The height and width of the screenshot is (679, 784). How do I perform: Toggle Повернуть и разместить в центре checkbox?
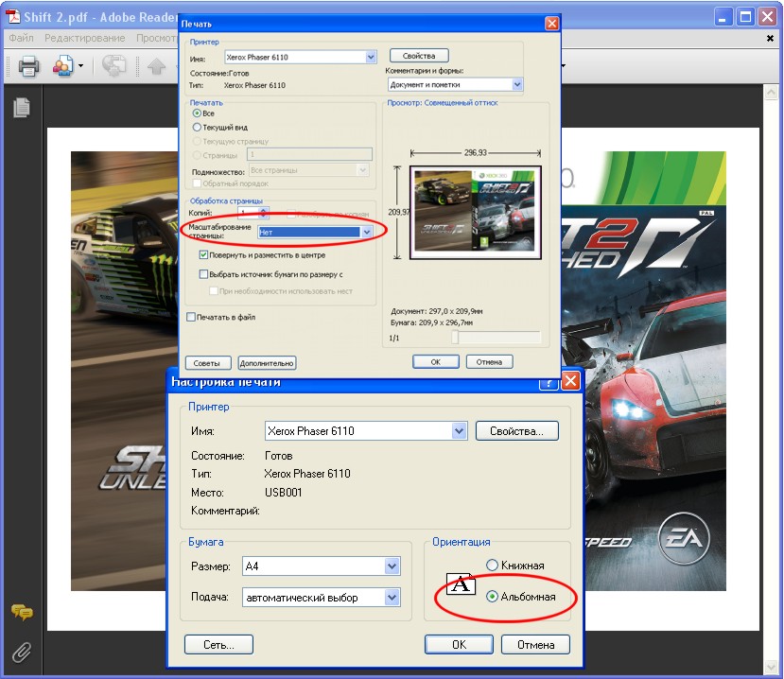point(203,255)
